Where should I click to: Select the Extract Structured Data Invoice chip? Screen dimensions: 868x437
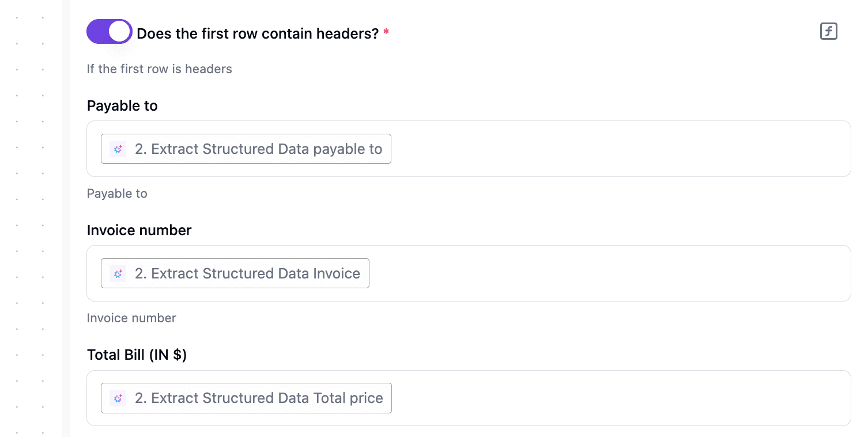pyautogui.click(x=235, y=273)
